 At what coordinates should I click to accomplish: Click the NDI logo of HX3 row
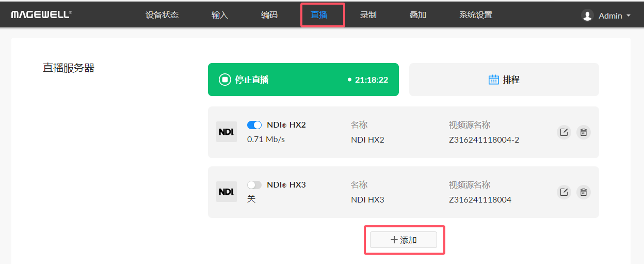click(227, 192)
